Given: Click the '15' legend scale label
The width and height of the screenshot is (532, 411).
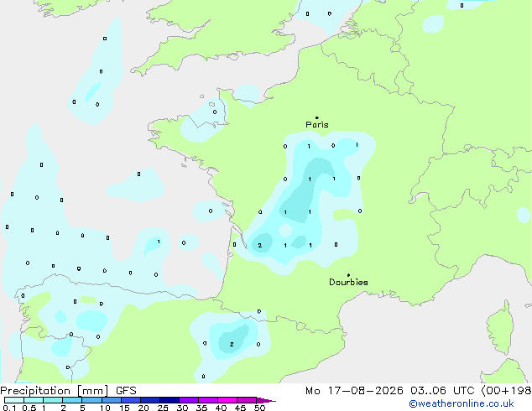Looking at the screenshot, I should click(124, 408).
